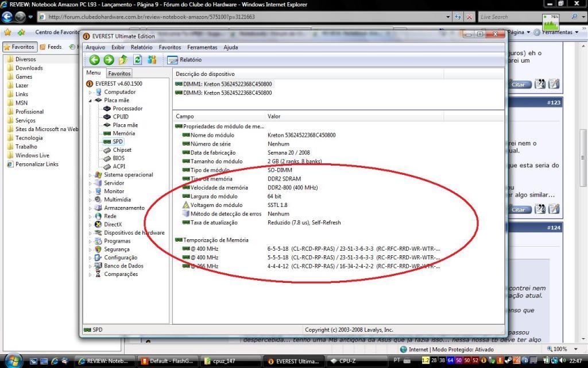Select the BIOS icon in the tree
588x368 pixels.
click(x=107, y=158)
